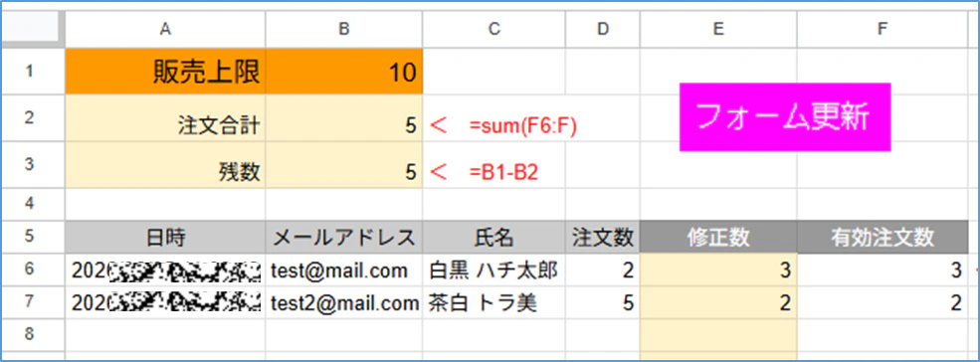Click the 注文合計 label cell
This screenshot has height=362, width=980.
pos(165,118)
